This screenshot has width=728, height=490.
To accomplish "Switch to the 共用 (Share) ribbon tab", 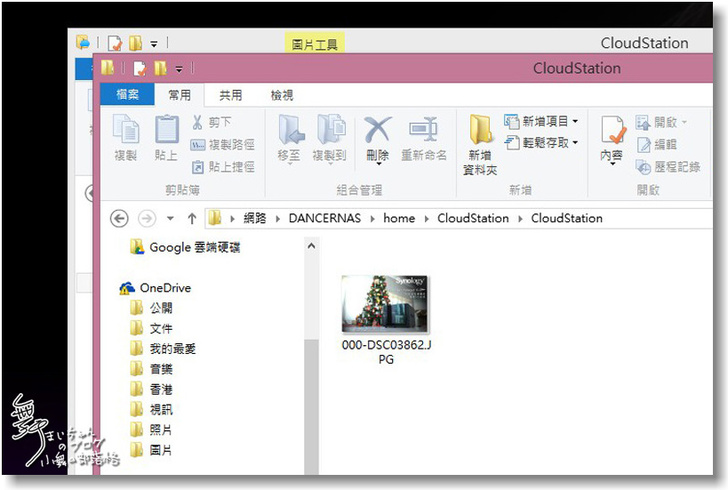I will pos(231,95).
